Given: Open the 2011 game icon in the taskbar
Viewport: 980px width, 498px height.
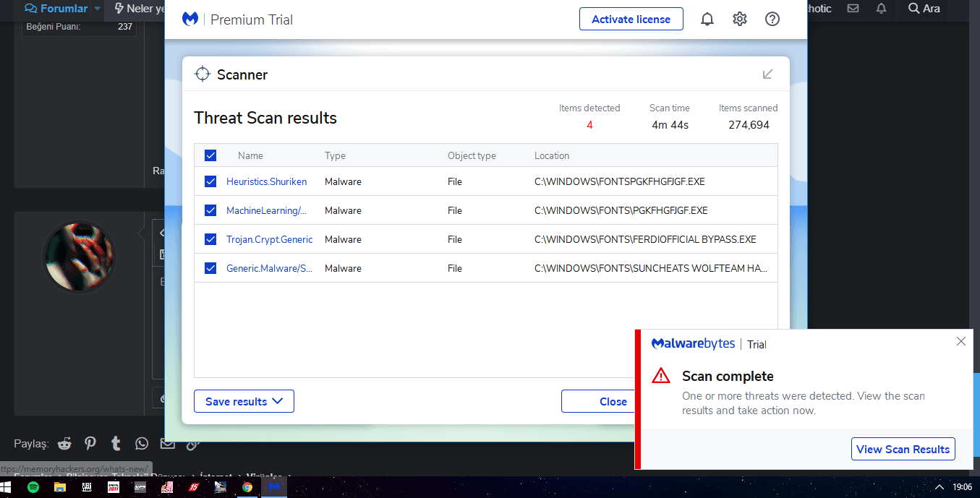Looking at the screenshot, I should coord(114,487).
